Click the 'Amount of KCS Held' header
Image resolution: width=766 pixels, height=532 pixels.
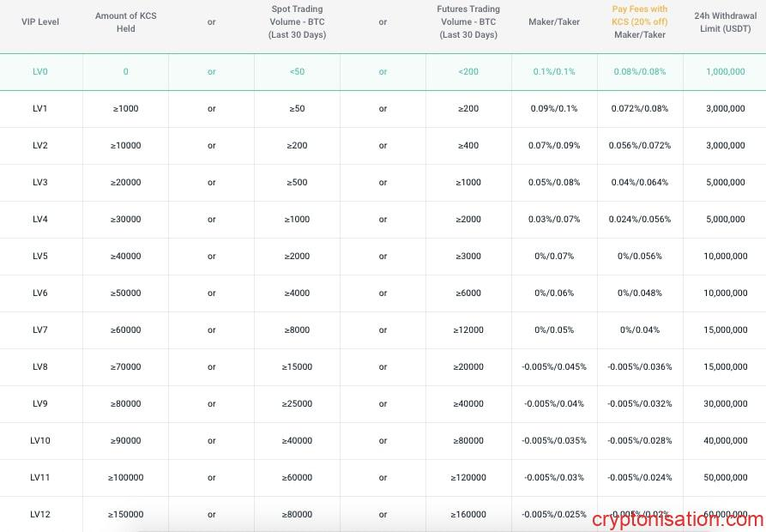[125, 22]
